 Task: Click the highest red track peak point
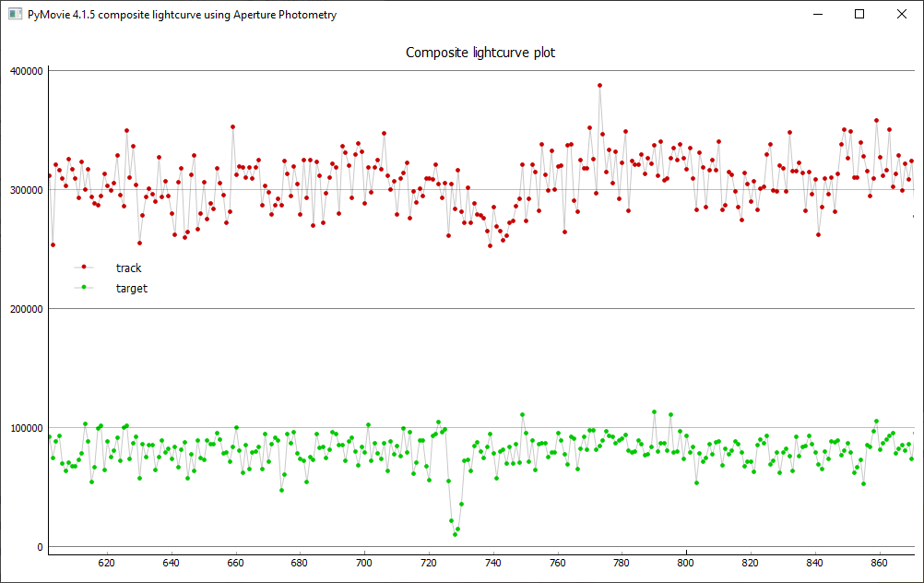click(x=599, y=85)
